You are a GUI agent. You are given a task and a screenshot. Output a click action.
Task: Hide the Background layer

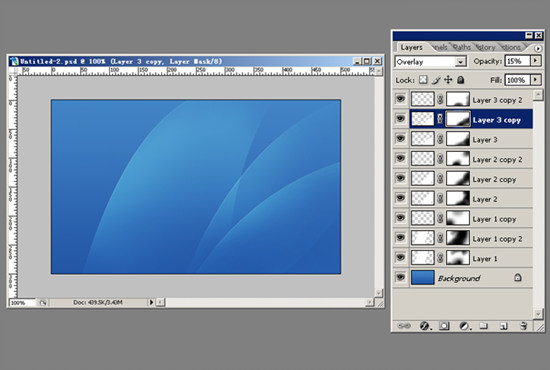click(x=401, y=277)
